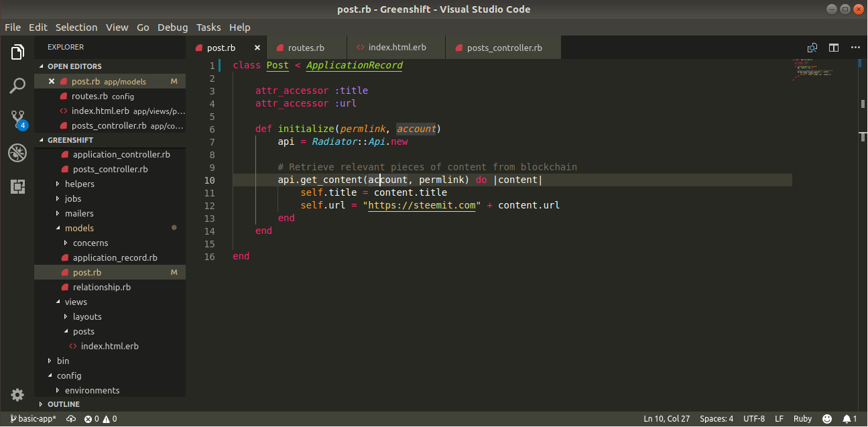Close the post.rb editor tab
This screenshot has width=868, height=427.
point(257,48)
